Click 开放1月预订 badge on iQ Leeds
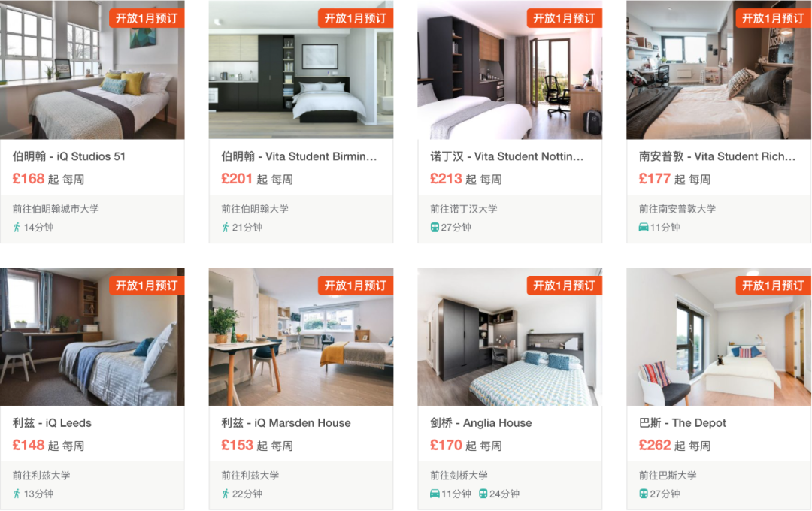This screenshot has width=812, height=511. 147,286
